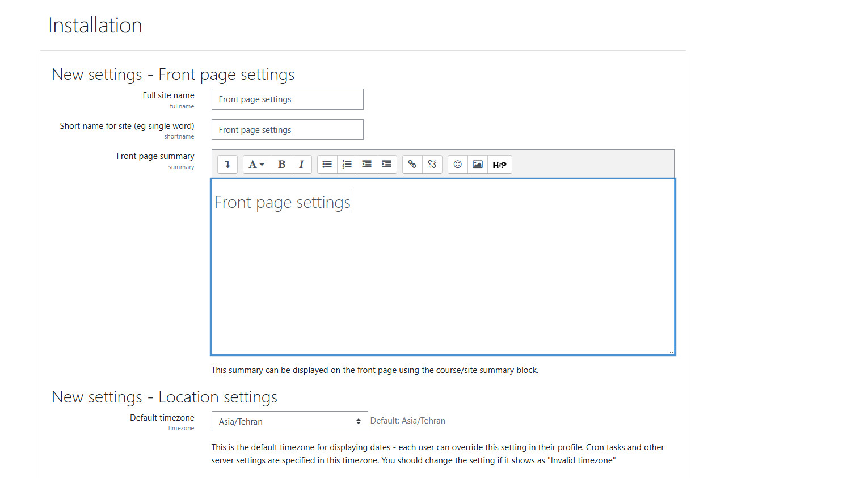Decrease indent in the summary editor
868x478 pixels.
point(366,164)
